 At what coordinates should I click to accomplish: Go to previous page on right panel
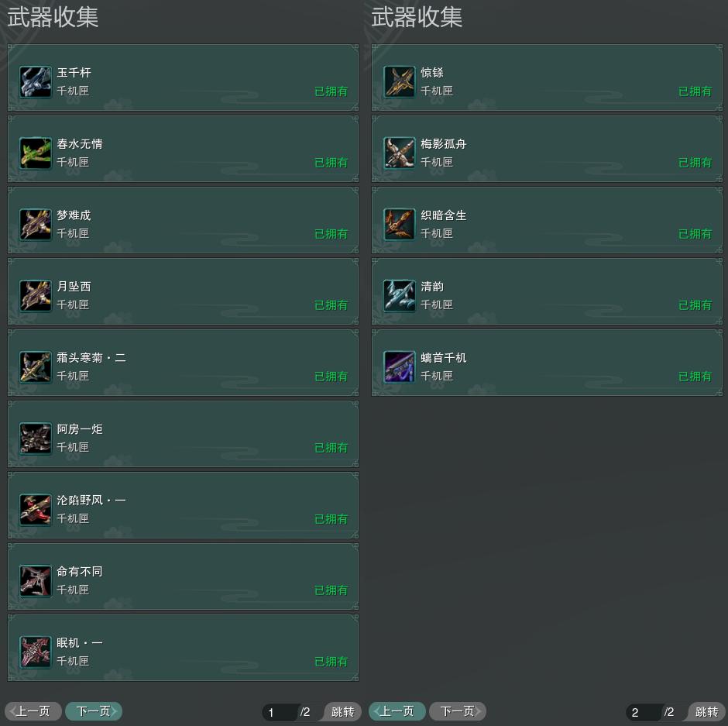pos(397,711)
